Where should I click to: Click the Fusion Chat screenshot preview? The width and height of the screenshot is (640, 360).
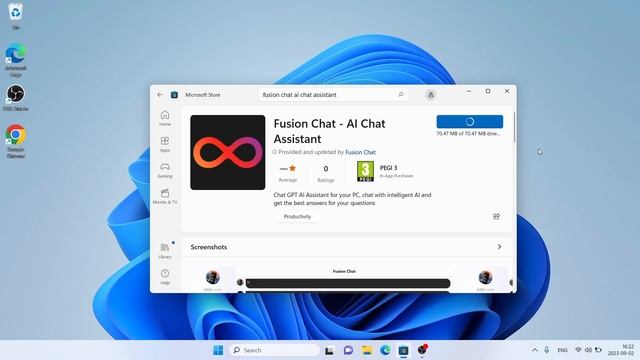344,280
